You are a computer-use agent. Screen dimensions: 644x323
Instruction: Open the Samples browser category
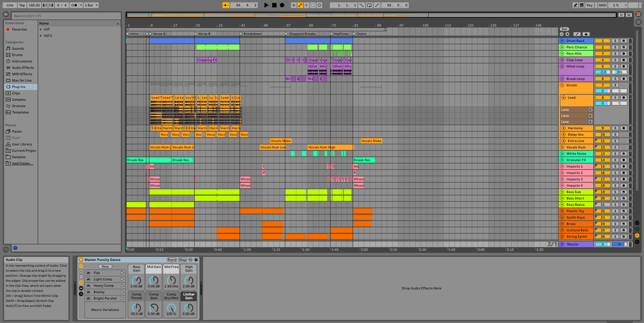19,100
